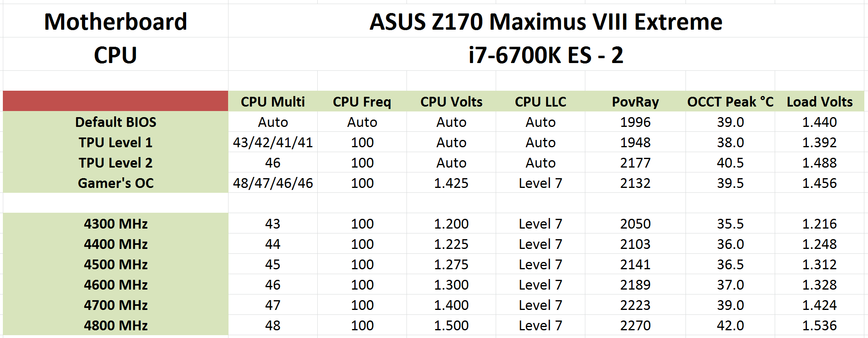Select the 'Default BIOS' row label
The width and height of the screenshot is (868, 338).
(x=115, y=122)
